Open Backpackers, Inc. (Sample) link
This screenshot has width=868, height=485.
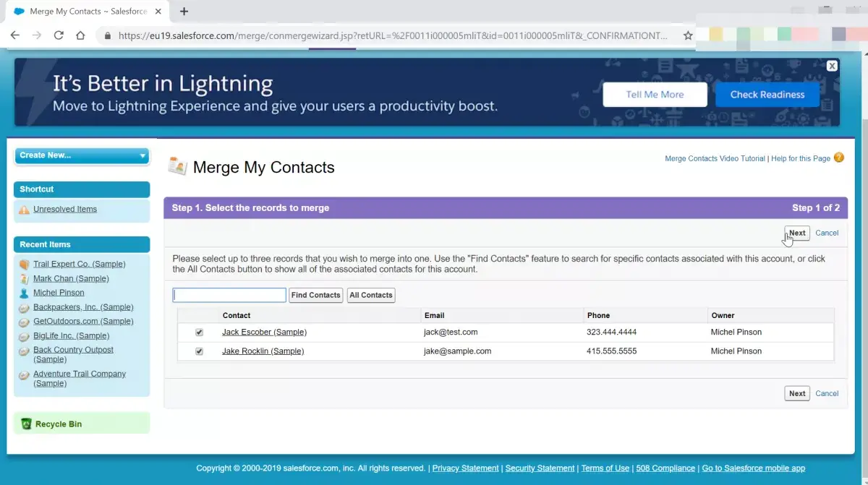tap(83, 307)
